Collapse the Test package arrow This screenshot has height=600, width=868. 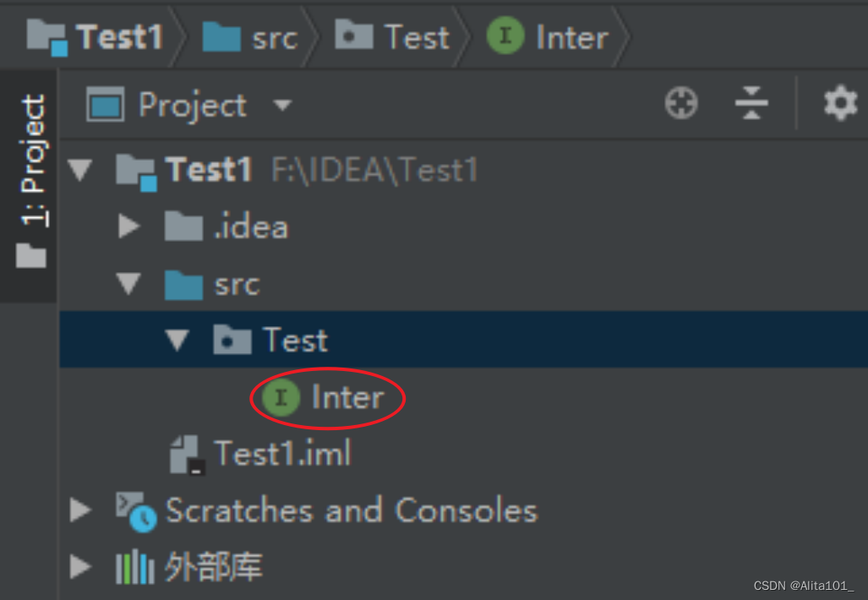pyautogui.click(x=177, y=341)
